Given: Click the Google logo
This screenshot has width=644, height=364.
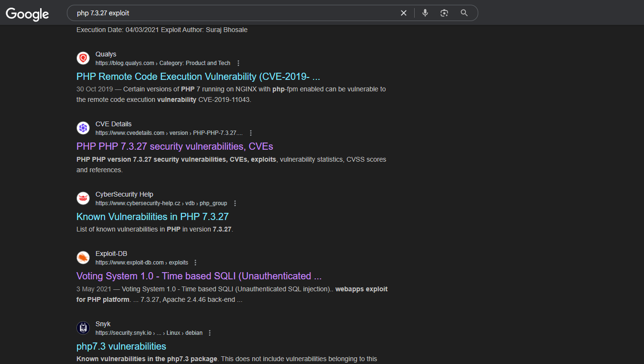Looking at the screenshot, I should pyautogui.click(x=27, y=14).
